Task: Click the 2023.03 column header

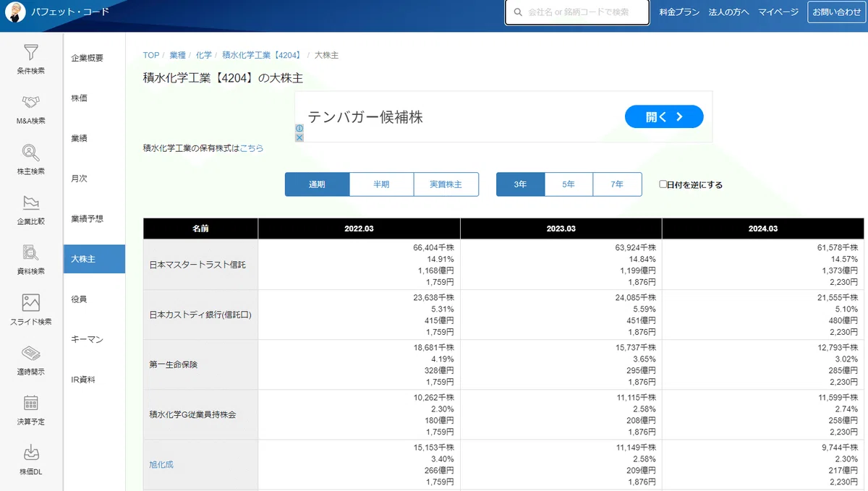Action: click(561, 229)
